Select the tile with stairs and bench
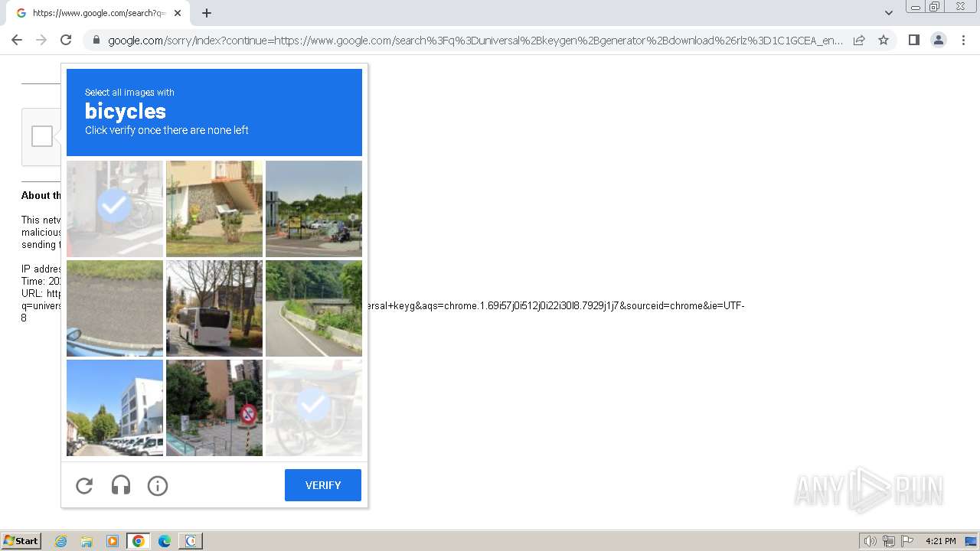The image size is (980, 551). tap(214, 208)
